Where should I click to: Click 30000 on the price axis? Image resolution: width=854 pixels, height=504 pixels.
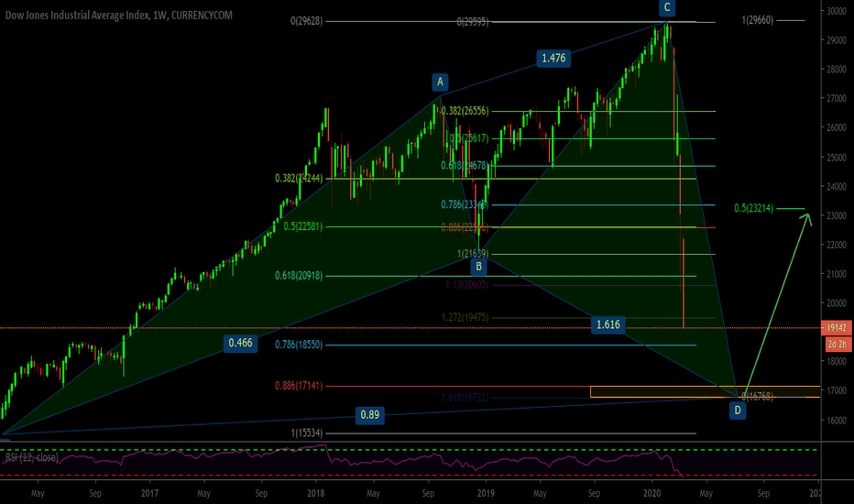[x=836, y=11]
